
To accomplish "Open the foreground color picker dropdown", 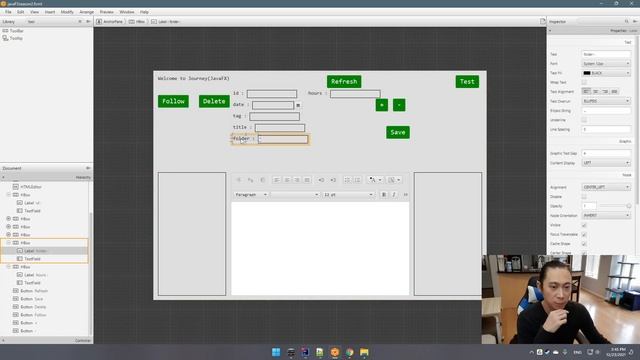I will click(375, 180).
